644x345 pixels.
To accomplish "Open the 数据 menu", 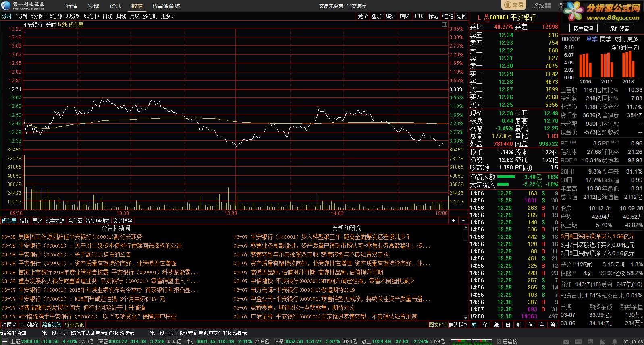I will tap(137, 6).
